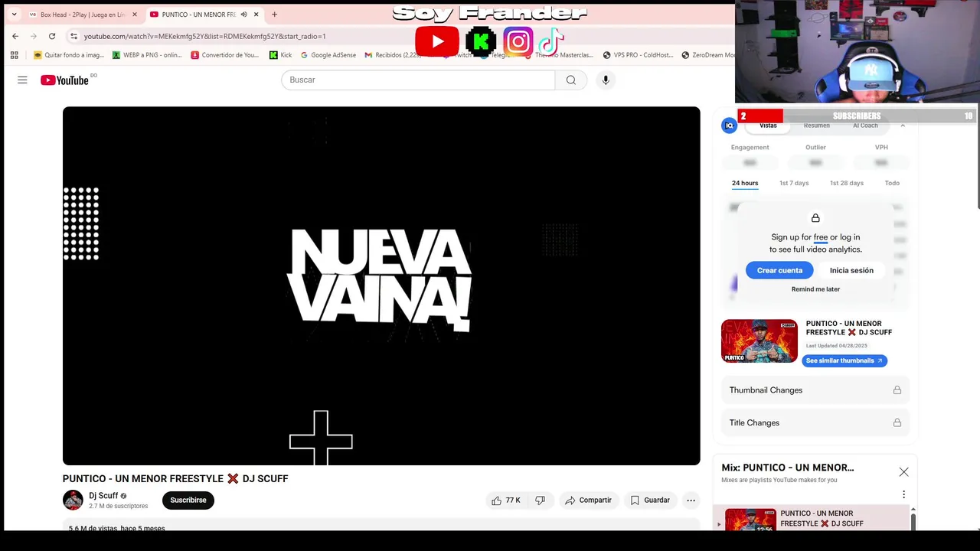The width and height of the screenshot is (980, 551).
Task: Open a new tab with plus button
Action: tap(274, 15)
